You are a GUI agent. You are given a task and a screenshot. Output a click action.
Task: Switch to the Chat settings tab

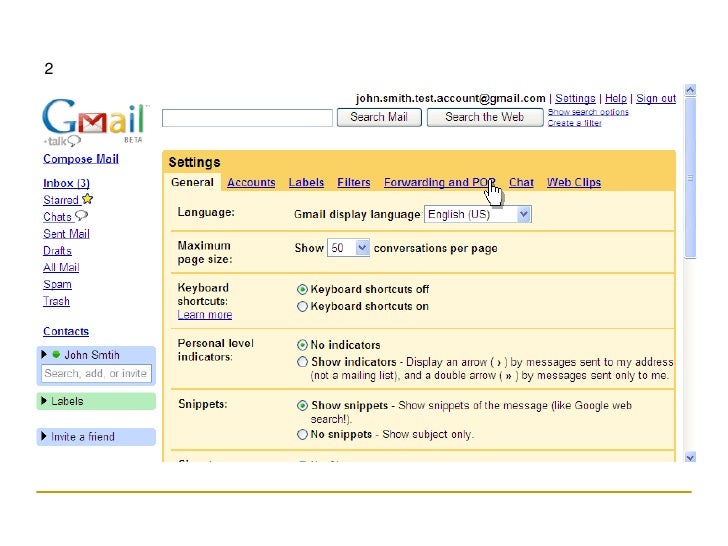pos(521,182)
